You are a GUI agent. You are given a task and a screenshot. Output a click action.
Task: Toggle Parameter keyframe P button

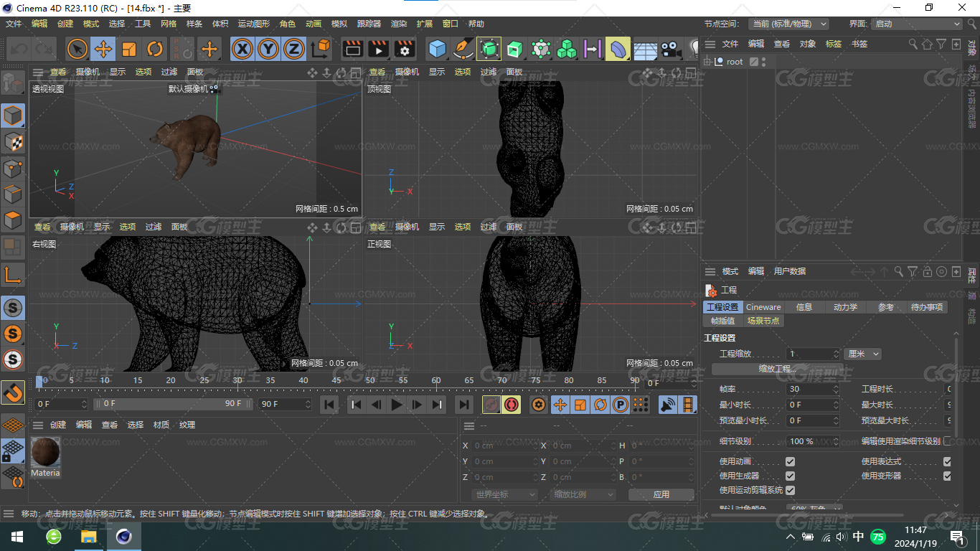coord(621,405)
